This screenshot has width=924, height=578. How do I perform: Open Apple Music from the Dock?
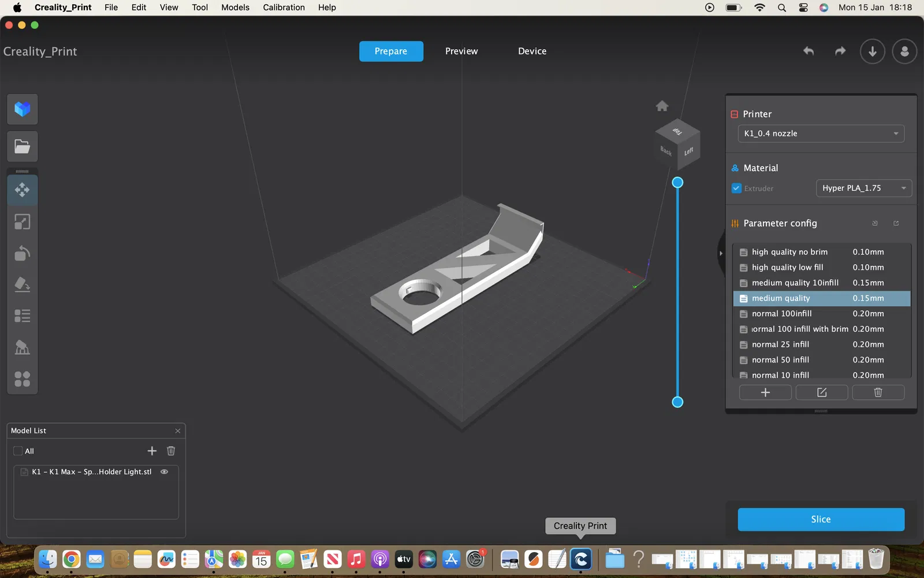tap(356, 559)
